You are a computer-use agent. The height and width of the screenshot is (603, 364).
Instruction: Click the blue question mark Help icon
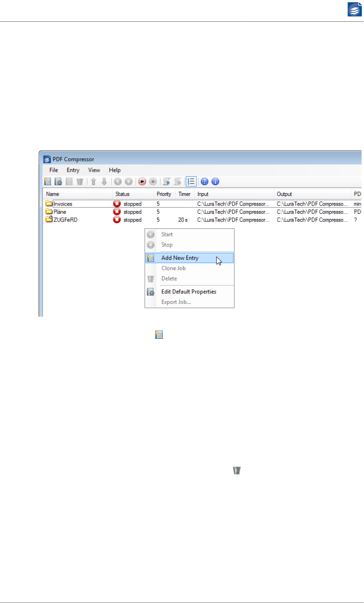[x=205, y=182]
